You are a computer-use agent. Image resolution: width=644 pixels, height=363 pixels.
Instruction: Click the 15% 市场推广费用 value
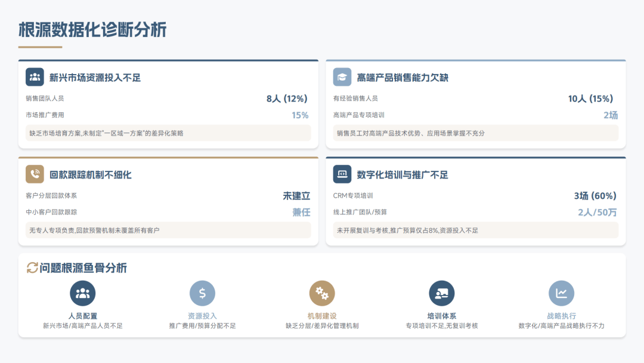[300, 115]
